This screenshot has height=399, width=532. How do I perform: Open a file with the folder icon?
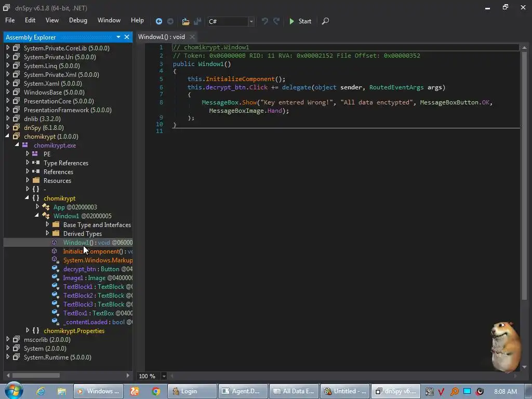pyautogui.click(x=185, y=21)
